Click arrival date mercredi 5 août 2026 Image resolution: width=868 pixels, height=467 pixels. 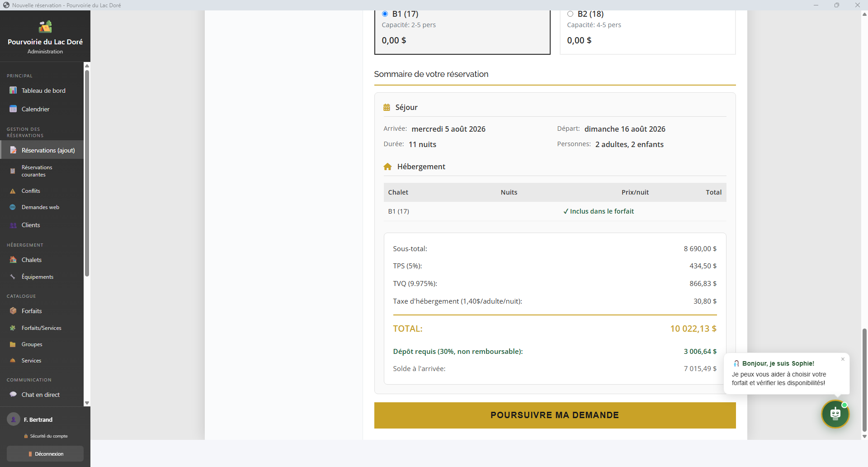coord(448,129)
